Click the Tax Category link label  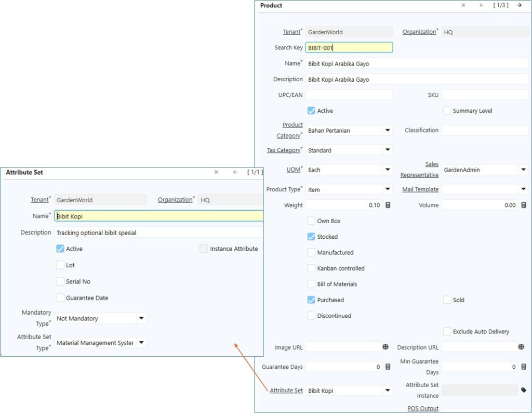coord(284,150)
